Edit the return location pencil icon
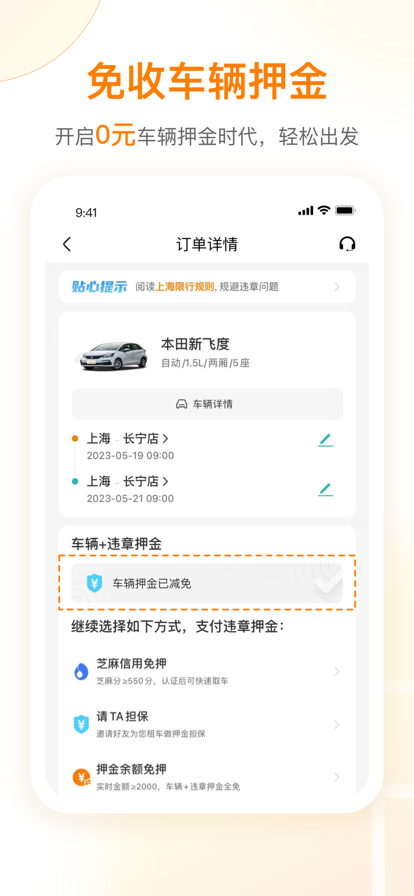The image size is (414, 896). [x=325, y=489]
